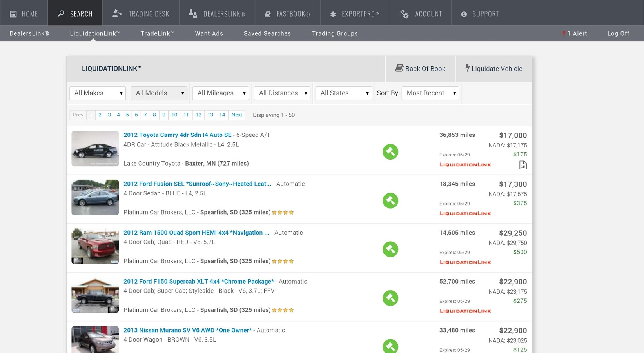Open the 2012 Ford Fusion SEL listing link
The width and height of the screenshot is (644, 353).
[198, 184]
